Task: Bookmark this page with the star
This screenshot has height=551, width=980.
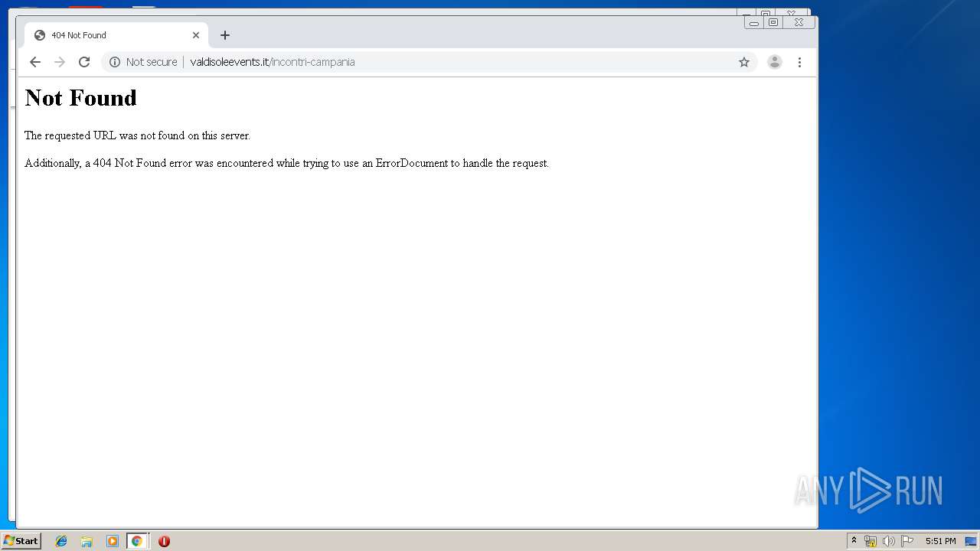Action: click(743, 62)
